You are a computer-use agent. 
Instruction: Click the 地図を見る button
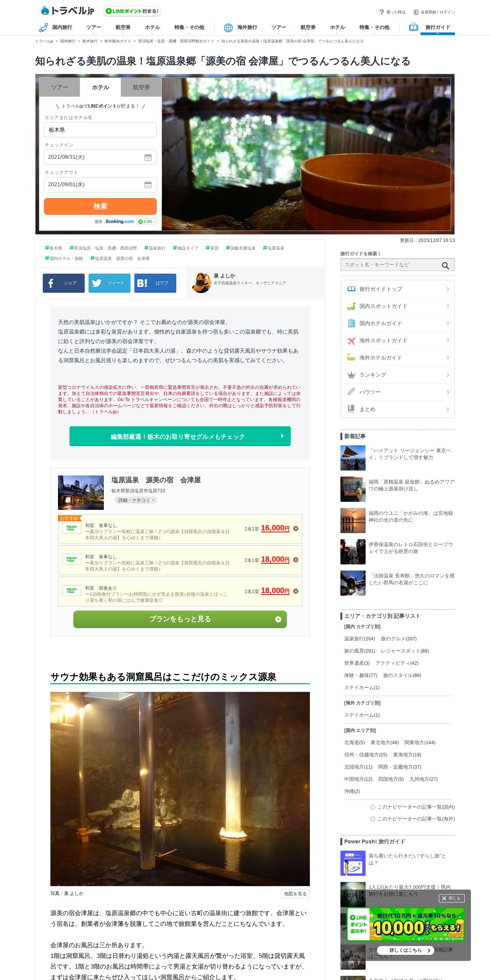295,894
